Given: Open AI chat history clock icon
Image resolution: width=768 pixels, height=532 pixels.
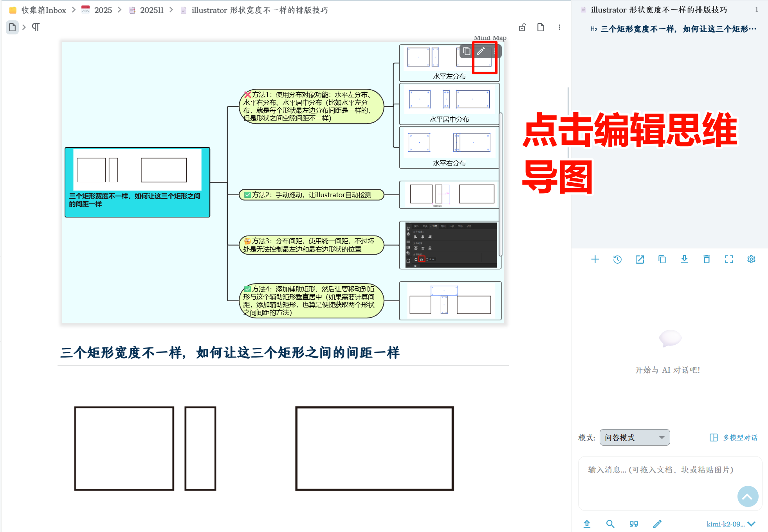Looking at the screenshot, I should 617,259.
